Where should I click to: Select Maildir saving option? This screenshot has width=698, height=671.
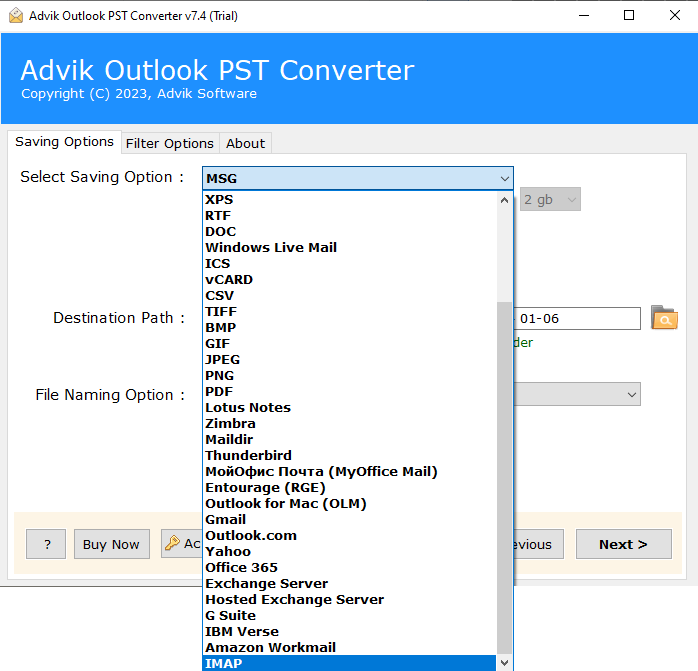point(349,440)
